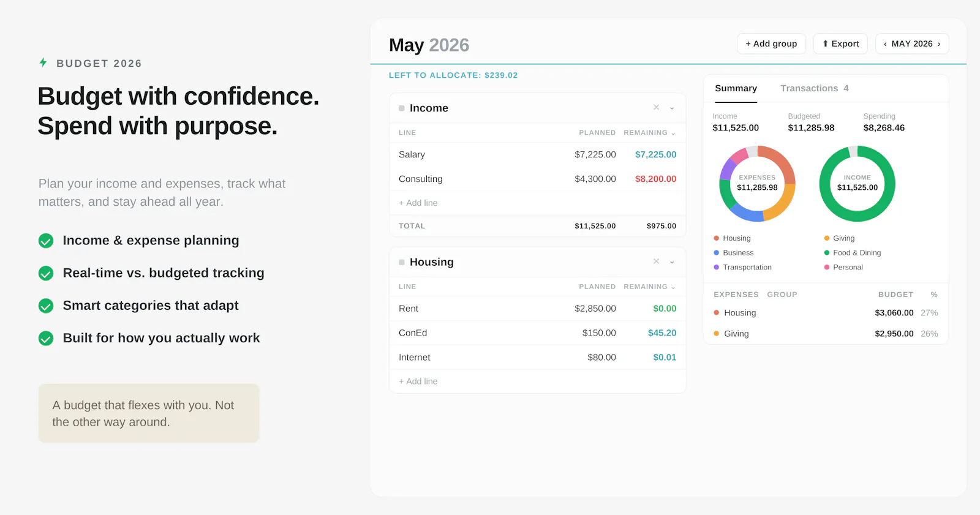
Task: Click the drag handle square next to Income
Action: coord(402,108)
